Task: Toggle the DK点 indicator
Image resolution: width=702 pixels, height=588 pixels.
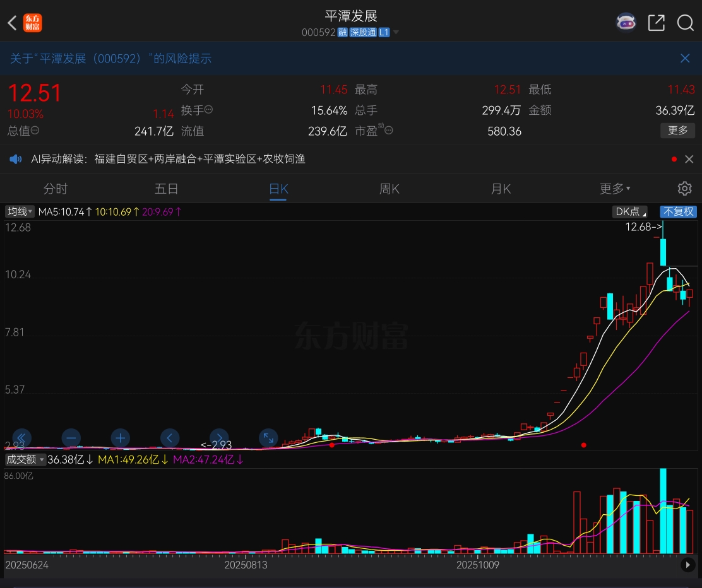Action: [629, 211]
